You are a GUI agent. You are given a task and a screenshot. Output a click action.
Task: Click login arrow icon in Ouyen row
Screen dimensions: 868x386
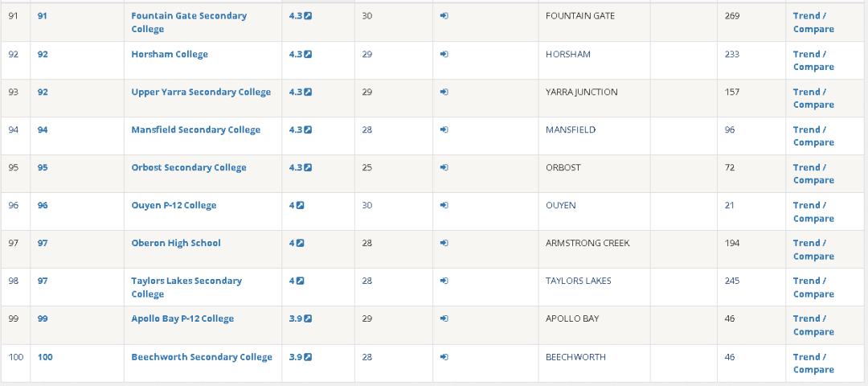coord(444,205)
